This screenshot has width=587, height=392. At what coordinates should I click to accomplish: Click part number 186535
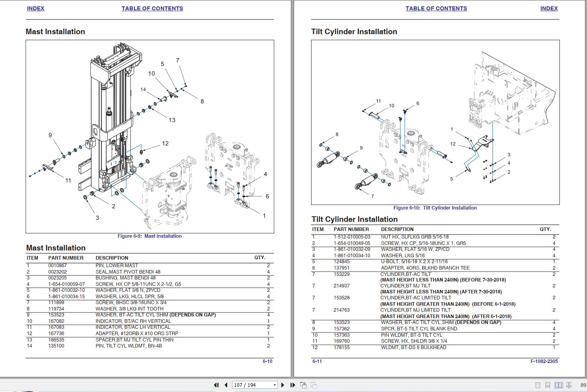coord(56,340)
